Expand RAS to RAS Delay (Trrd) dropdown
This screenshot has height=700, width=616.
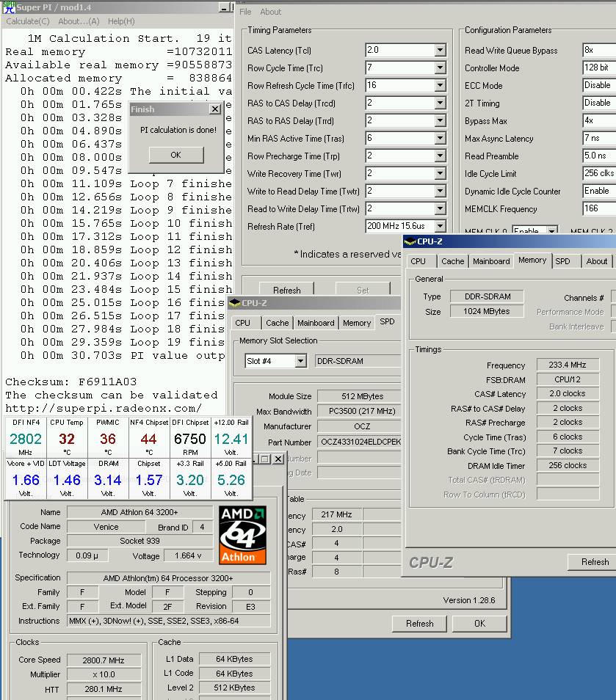pos(440,120)
